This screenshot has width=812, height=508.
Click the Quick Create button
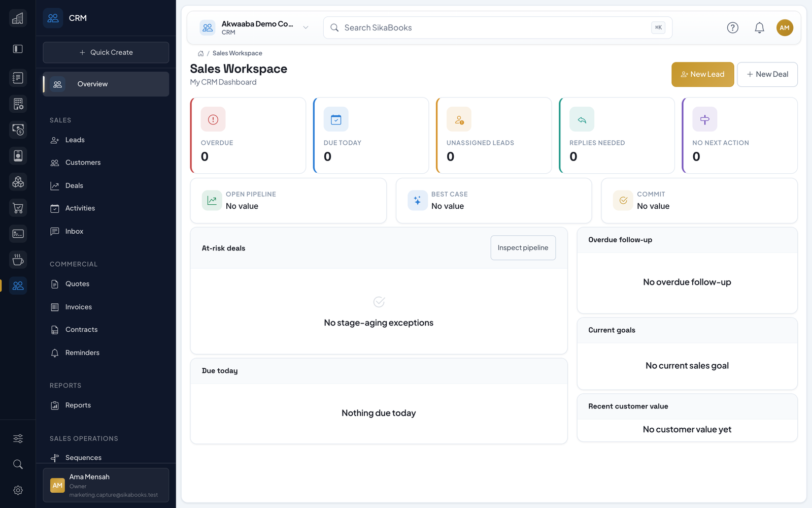click(106, 52)
